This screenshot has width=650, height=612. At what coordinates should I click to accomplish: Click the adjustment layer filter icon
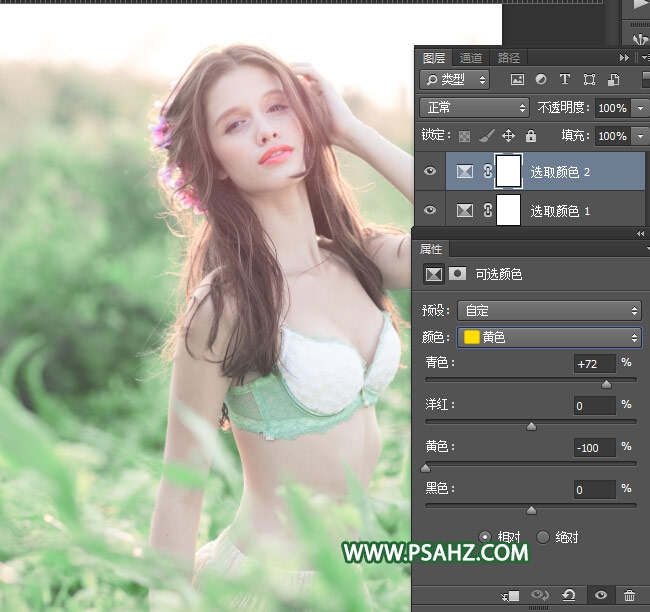point(541,79)
